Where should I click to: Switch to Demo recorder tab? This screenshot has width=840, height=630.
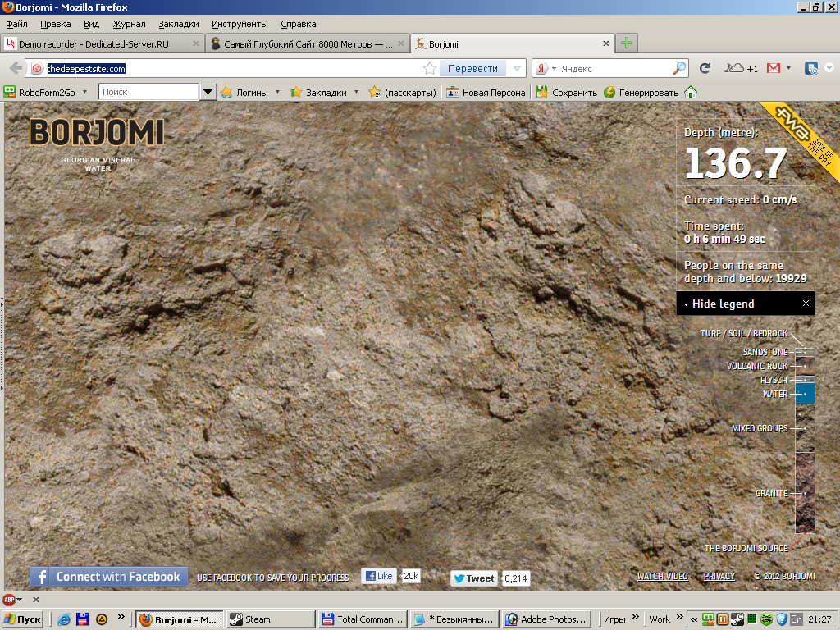pos(101,44)
